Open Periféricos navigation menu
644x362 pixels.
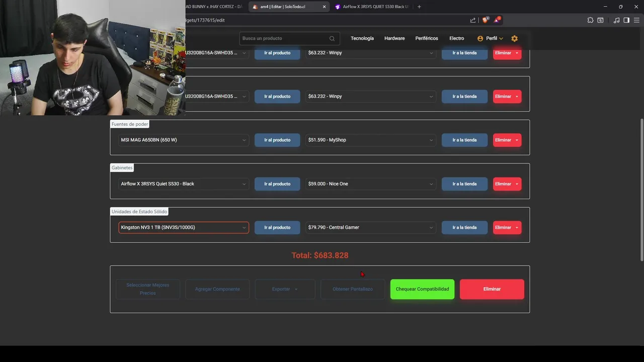tap(427, 39)
